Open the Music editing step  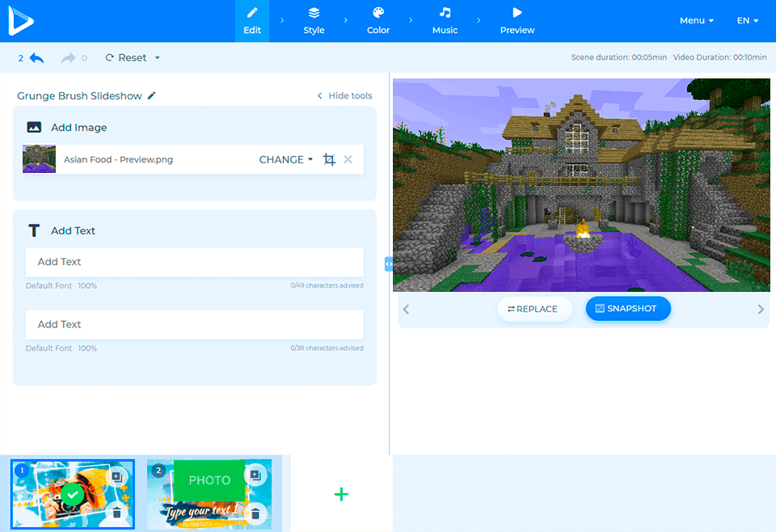445,20
